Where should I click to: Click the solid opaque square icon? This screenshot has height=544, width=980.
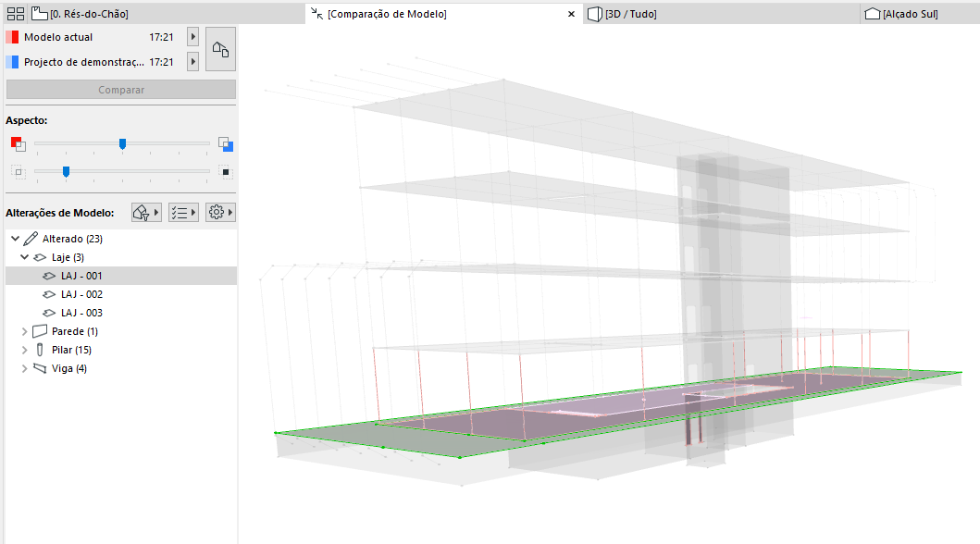(226, 172)
